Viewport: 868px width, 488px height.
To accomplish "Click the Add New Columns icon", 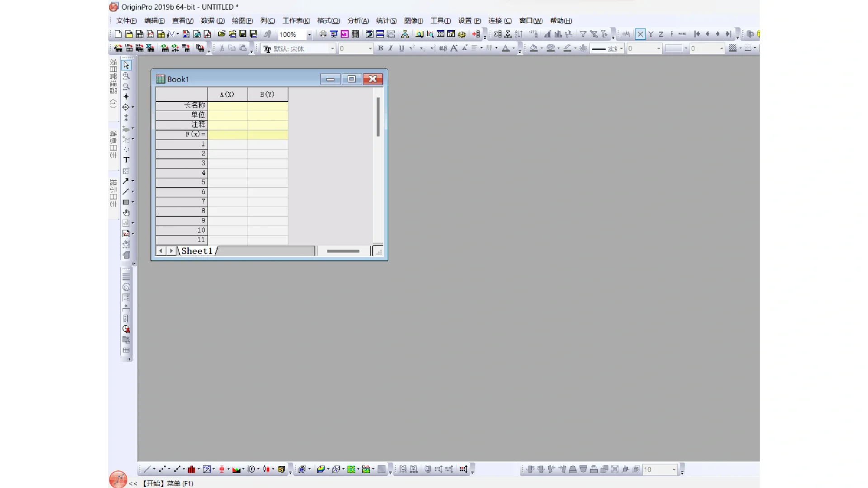I will click(476, 34).
